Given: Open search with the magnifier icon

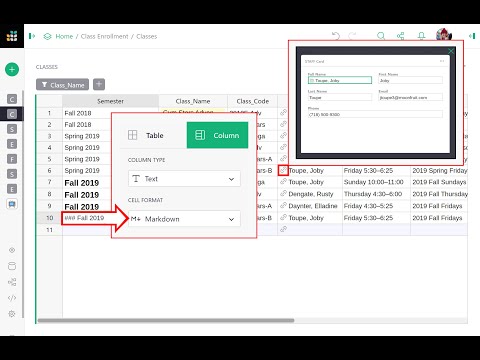Looking at the screenshot, I should coord(381,36).
